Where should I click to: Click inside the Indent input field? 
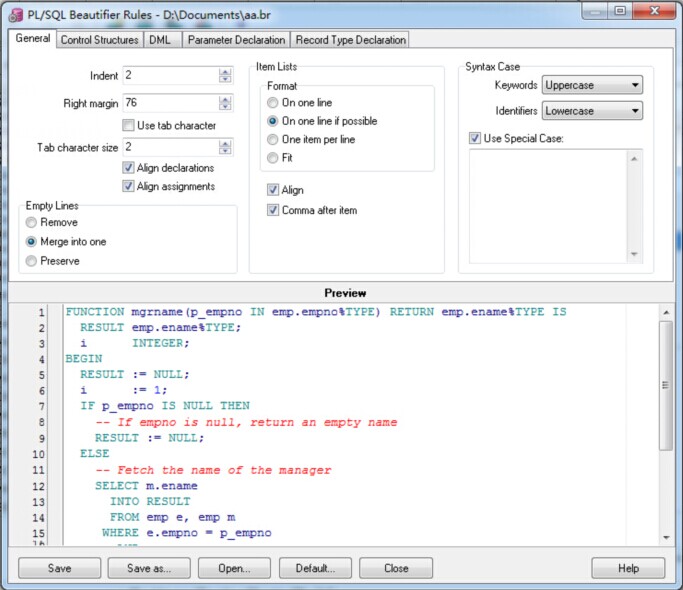pyautogui.click(x=171, y=75)
